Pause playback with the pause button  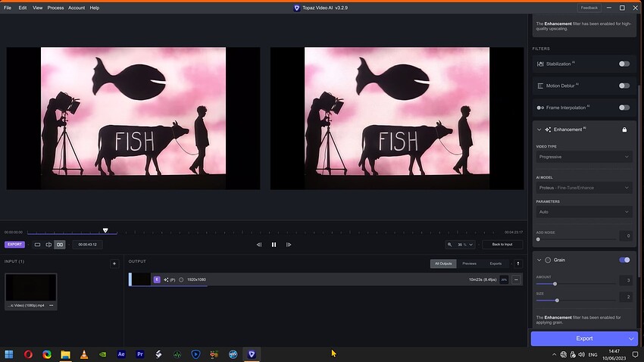pyautogui.click(x=274, y=245)
